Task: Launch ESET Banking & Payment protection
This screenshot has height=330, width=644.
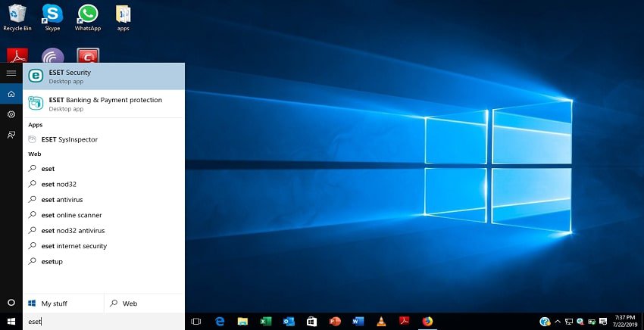Action: (x=104, y=104)
